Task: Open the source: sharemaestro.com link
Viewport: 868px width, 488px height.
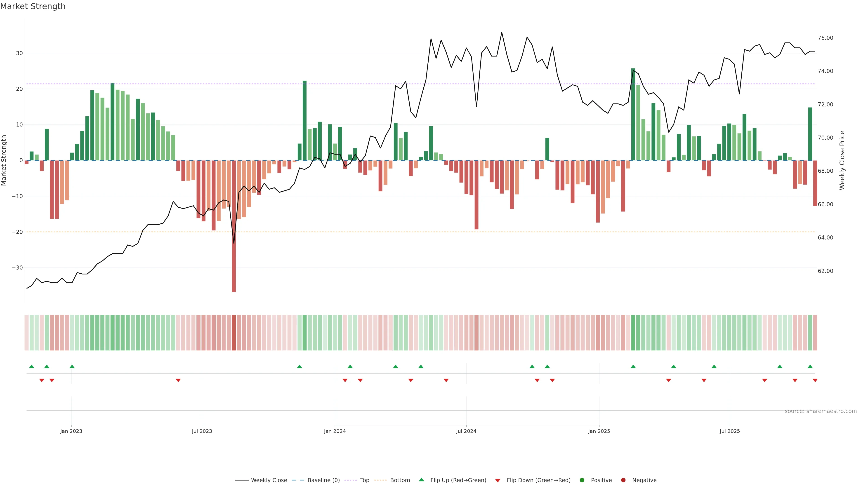Action: pos(821,411)
